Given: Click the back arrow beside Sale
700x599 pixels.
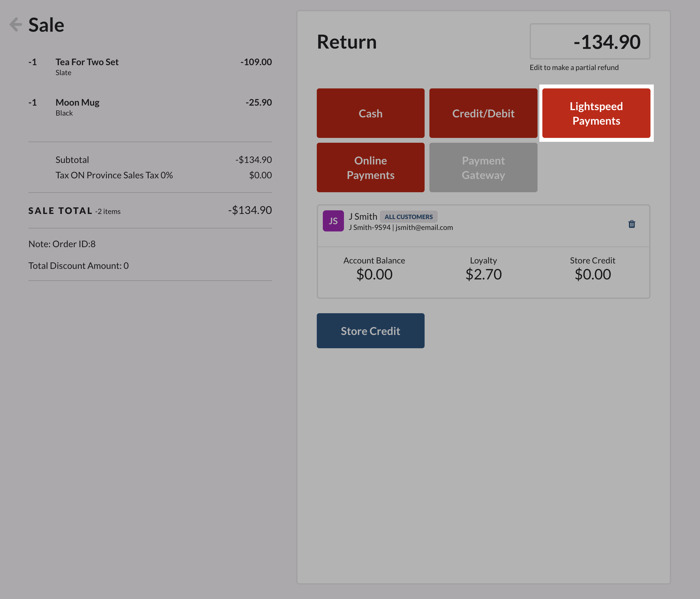Looking at the screenshot, I should [x=15, y=24].
